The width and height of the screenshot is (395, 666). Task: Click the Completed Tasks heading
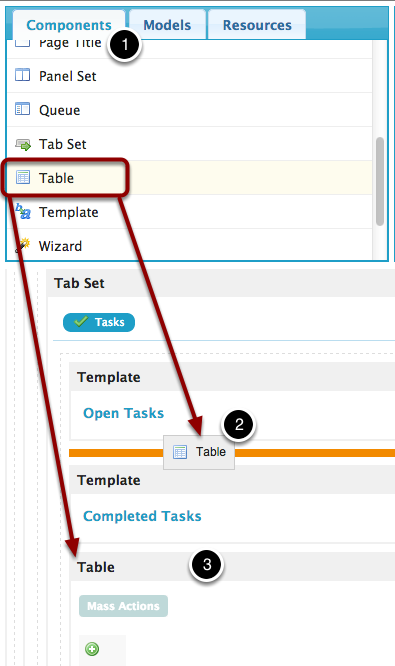(142, 516)
